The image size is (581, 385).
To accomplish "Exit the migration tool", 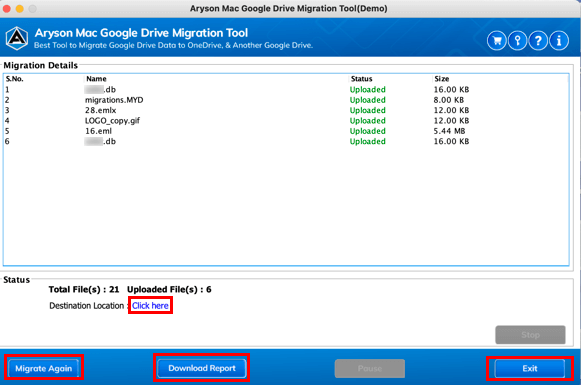I will click(530, 368).
